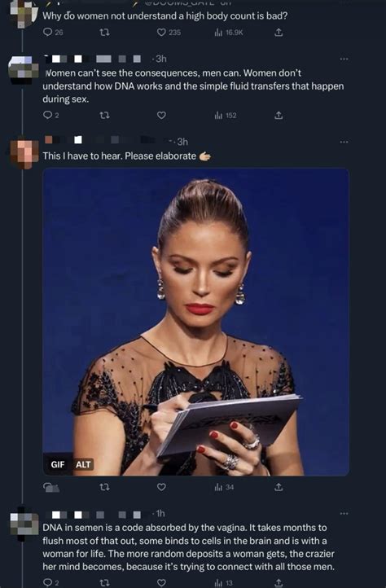The height and width of the screenshot is (588, 386).
Task: Show the ALT description of the GIF
Action: (83, 465)
